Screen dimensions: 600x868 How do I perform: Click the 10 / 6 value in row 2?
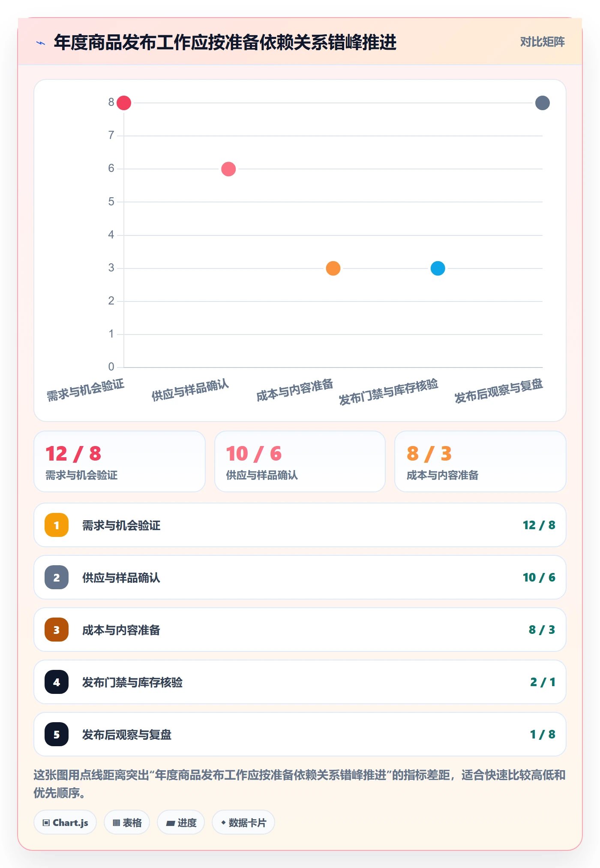click(x=539, y=577)
